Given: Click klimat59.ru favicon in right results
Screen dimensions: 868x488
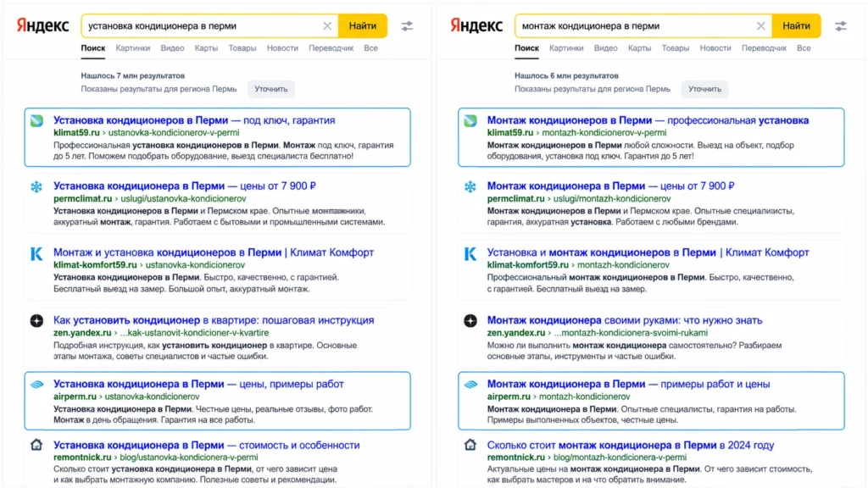Looking at the screenshot, I should (x=470, y=120).
